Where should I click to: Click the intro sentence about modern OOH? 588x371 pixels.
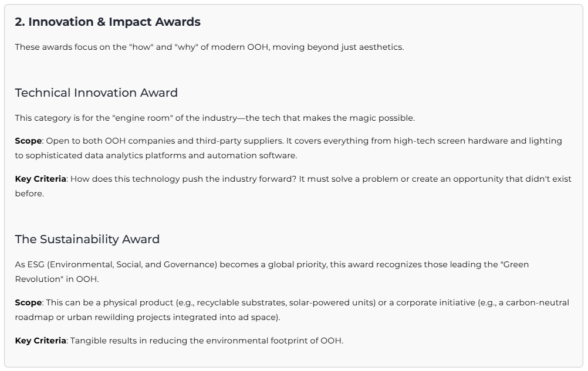(209, 47)
